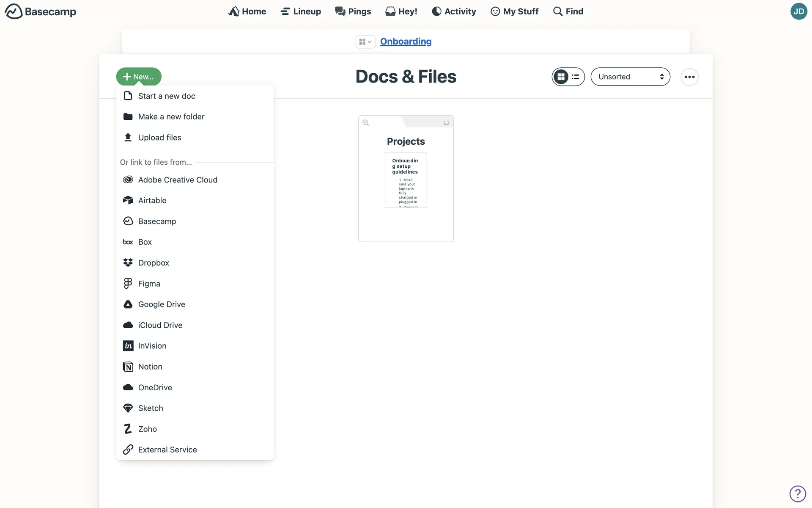Select Make a new folder

click(x=171, y=117)
